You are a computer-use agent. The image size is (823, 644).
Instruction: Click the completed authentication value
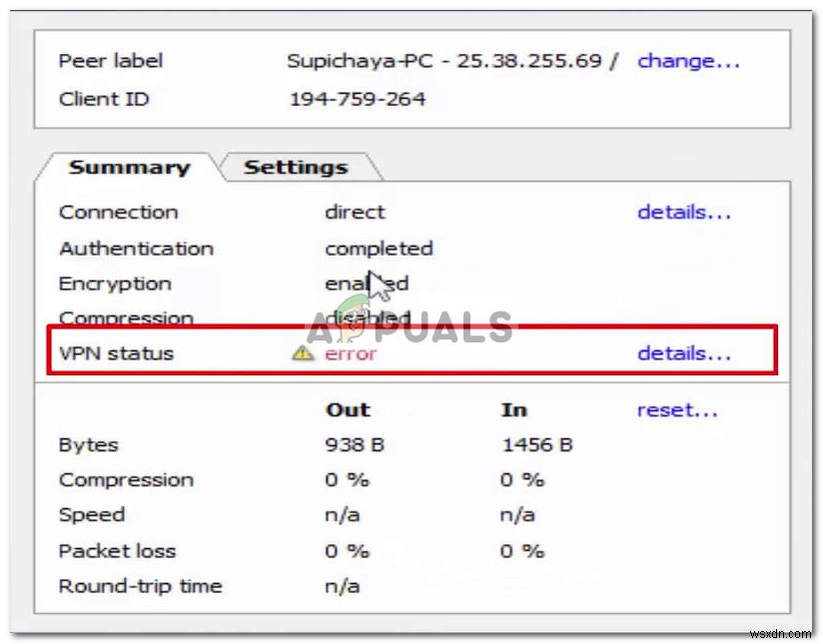coord(379,248)
